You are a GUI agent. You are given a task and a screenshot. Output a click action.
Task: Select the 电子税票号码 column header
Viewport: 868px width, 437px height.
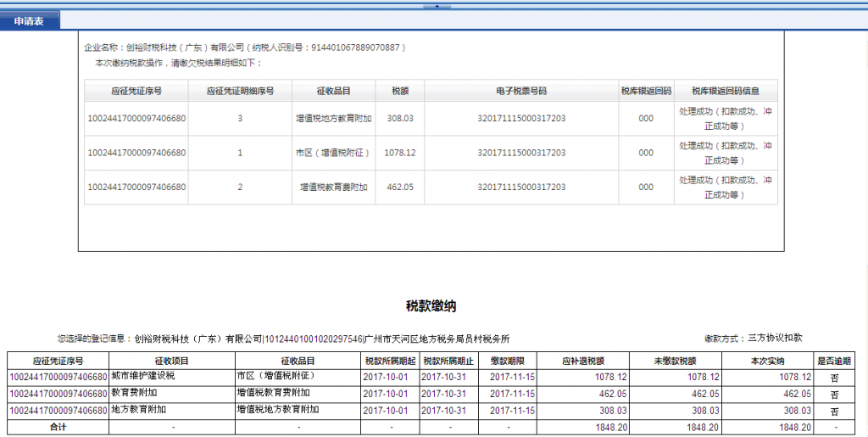(x=521, y=91)
